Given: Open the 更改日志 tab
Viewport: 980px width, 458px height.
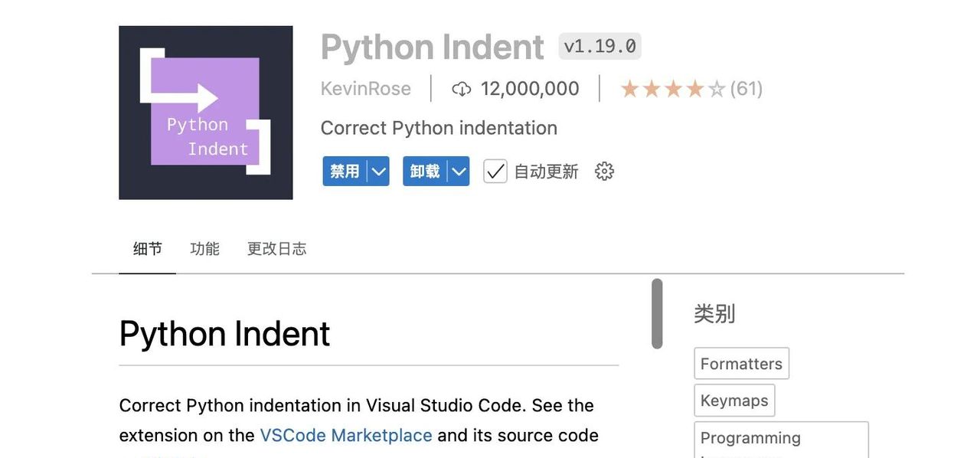Looking at the screenshot, I should pos(276,247).
